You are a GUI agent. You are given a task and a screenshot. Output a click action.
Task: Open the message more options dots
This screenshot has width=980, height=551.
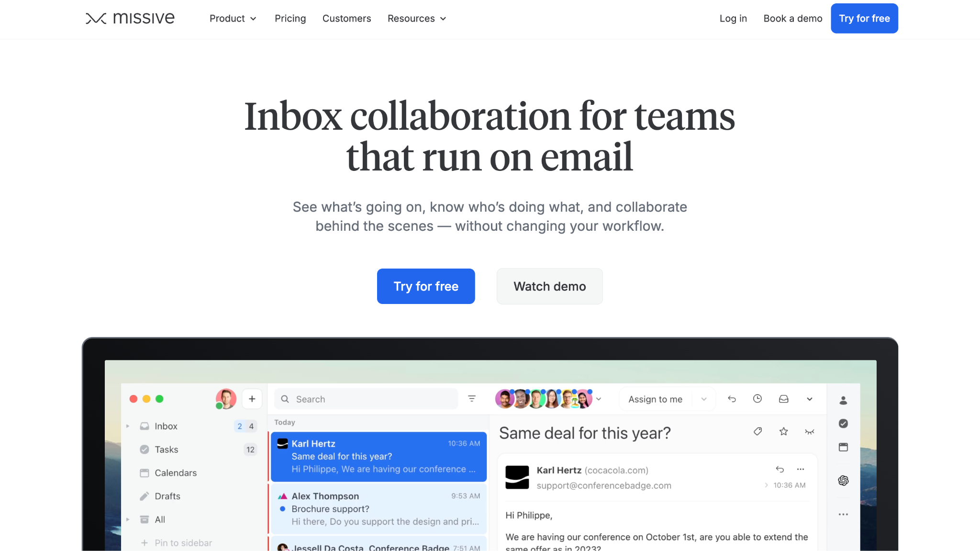(x=801, y=469)
